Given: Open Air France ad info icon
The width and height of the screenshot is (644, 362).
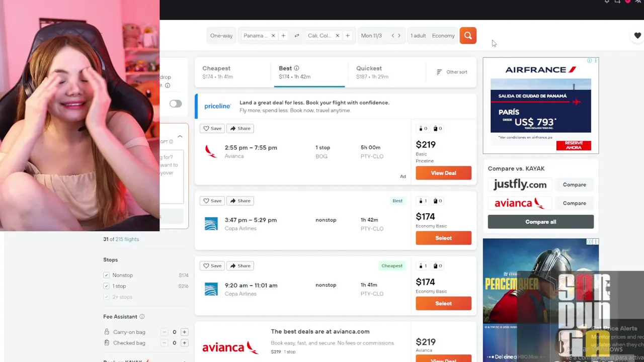Looking at the screenshot, I should (590, 60).
